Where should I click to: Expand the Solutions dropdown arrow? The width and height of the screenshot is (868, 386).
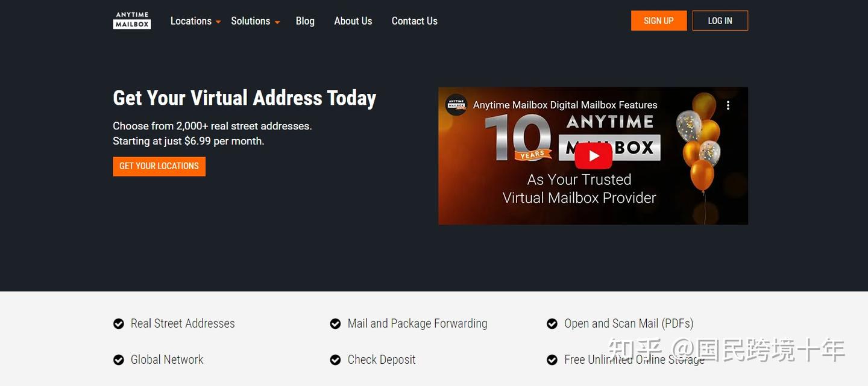277,22
